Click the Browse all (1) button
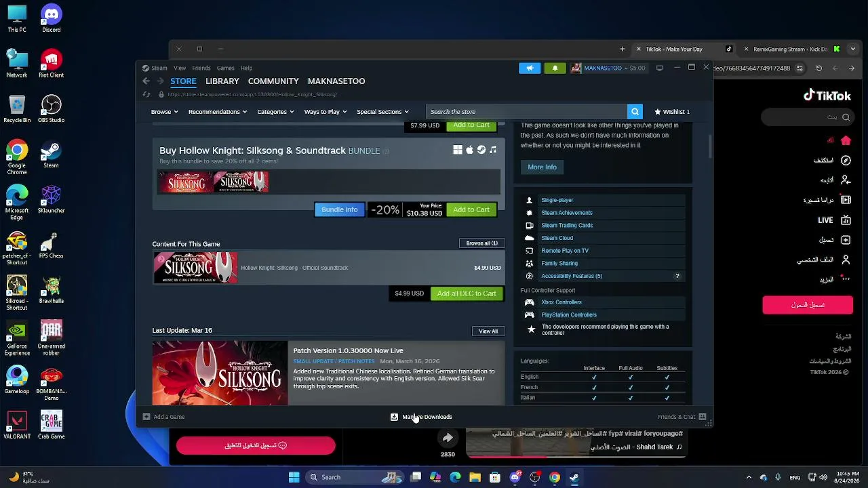The height and width of the screenshot is (488, 868). [481, 243]
